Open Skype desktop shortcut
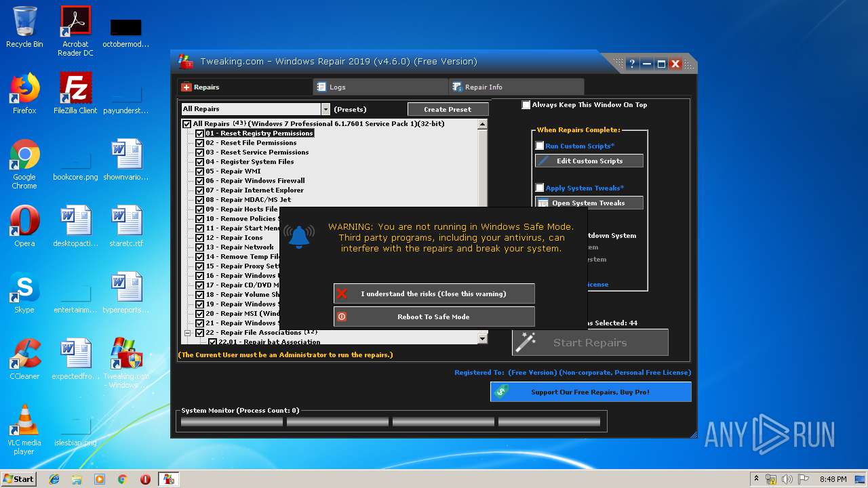868x488 pixels. (x=24, y=293)
